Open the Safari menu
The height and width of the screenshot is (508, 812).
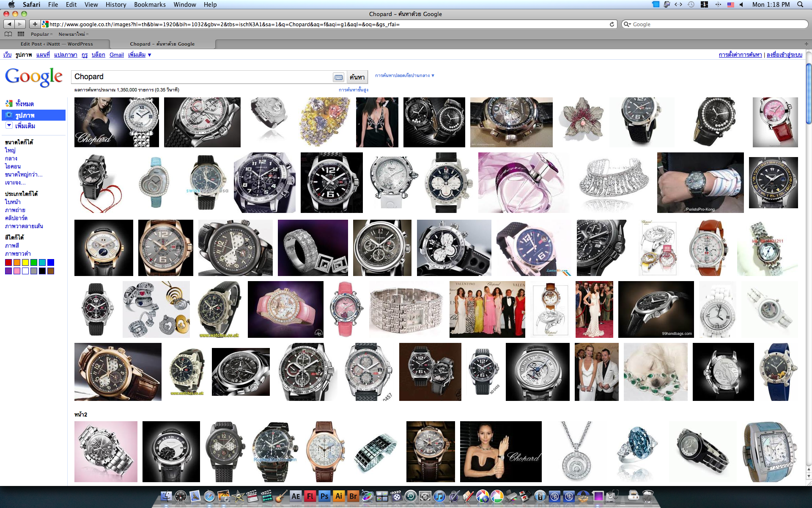tap(32, 4)
